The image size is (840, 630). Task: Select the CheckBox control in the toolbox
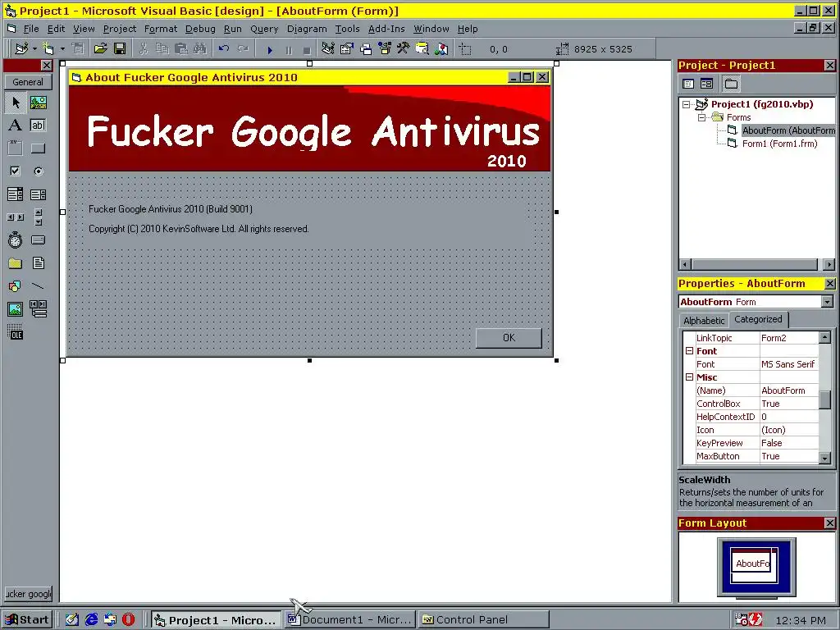[x=16, y=171]
